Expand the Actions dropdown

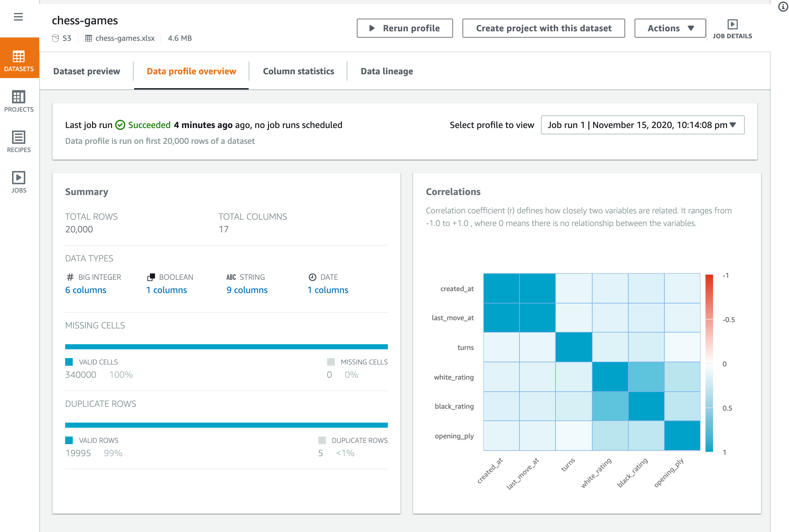(669, 28)
